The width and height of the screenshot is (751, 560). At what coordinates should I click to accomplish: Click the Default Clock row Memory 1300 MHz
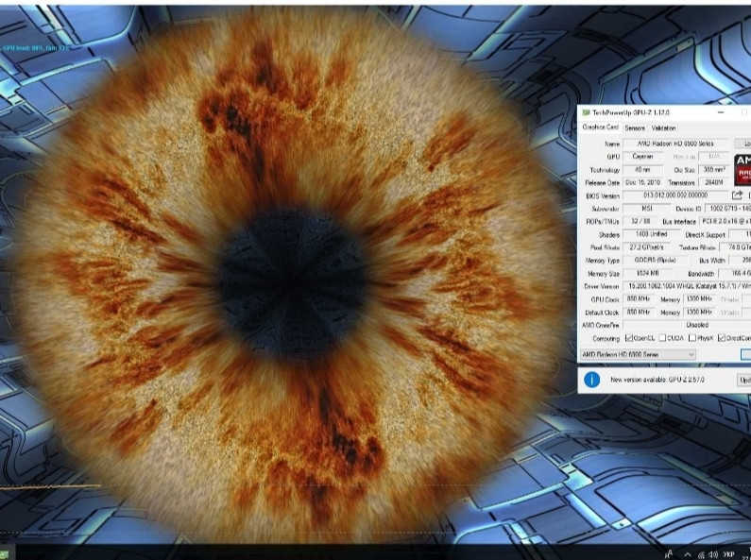(699, 312)
